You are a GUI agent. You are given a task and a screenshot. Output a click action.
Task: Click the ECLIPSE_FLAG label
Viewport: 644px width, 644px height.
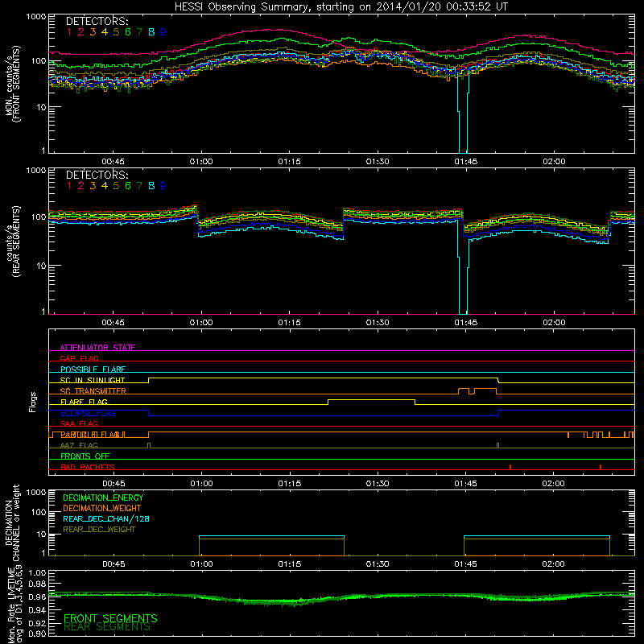(88, 413)
